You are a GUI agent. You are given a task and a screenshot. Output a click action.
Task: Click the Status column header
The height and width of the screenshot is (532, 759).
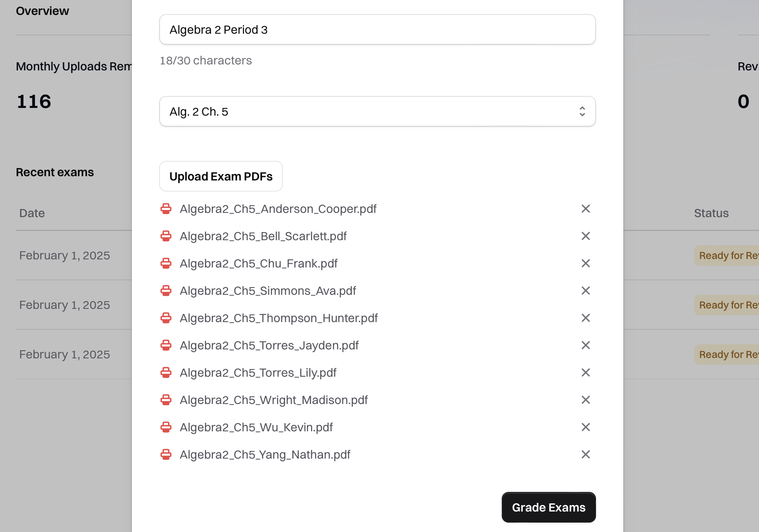pos(711,213)
